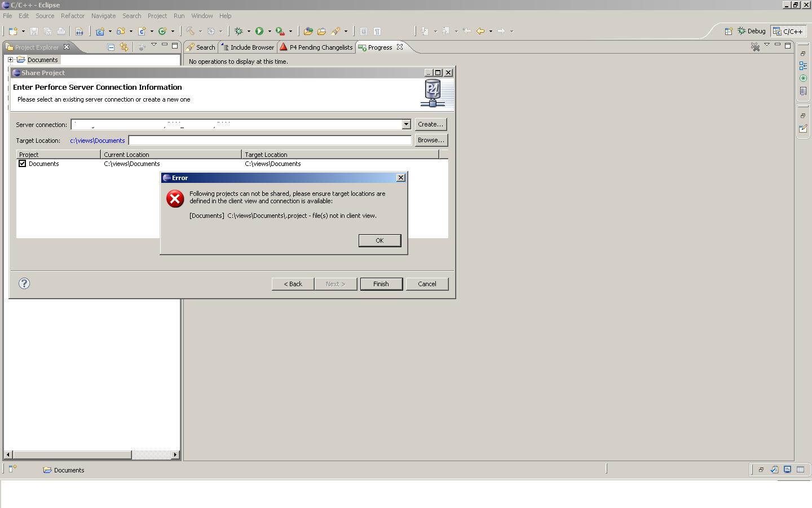Click the Tasks icon in right trim
Screen dimensions: 812x508
[x=803, y=91]
